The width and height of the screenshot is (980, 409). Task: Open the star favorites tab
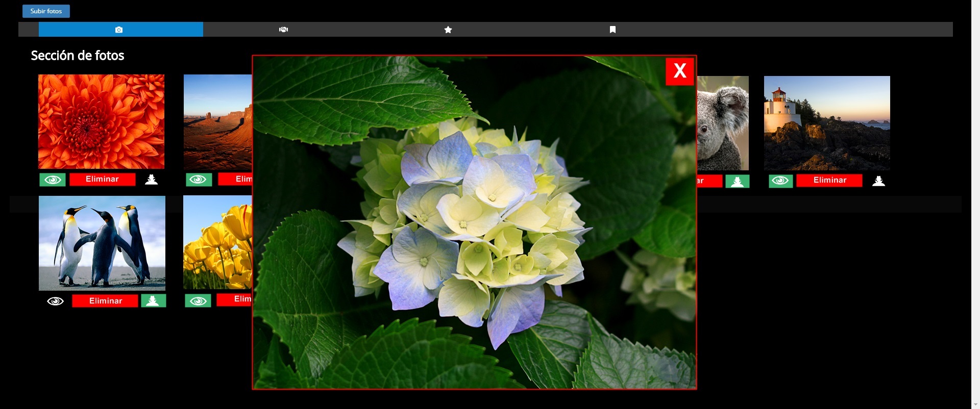click(x=448, y=30)
